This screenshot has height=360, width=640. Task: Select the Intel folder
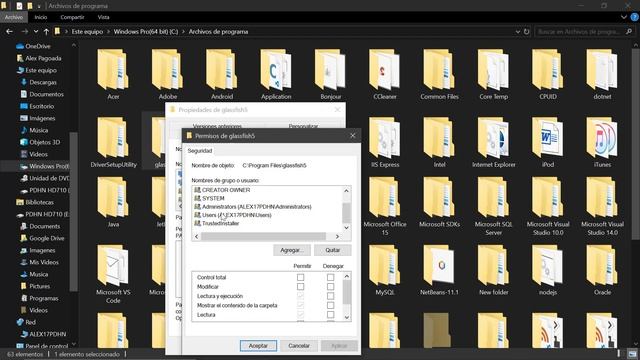pos(439,142)
